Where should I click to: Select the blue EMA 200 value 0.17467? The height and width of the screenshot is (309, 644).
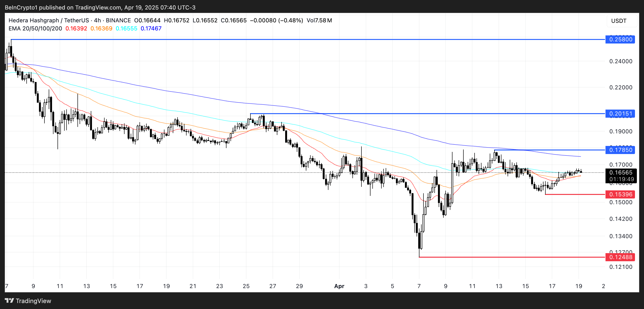pos(151,29)
